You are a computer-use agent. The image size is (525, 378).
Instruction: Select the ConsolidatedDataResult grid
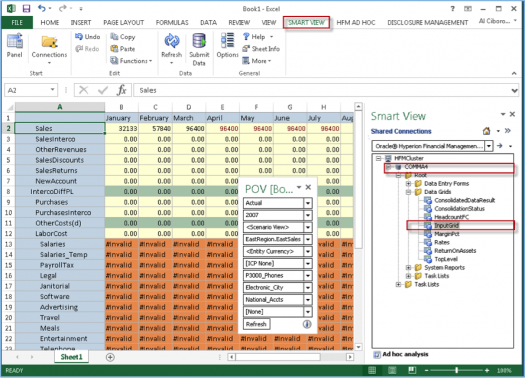coord(464,200)
